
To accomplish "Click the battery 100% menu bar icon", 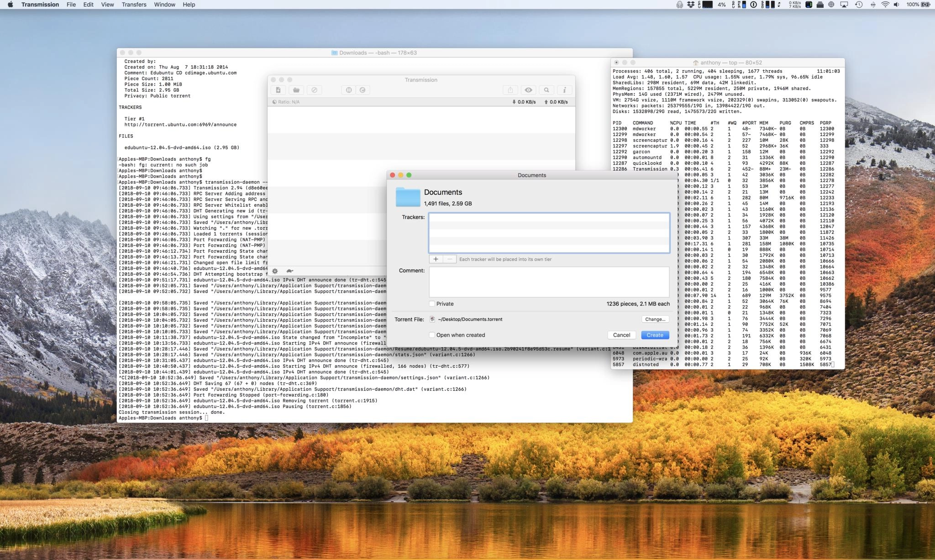I will coord(918,5).
